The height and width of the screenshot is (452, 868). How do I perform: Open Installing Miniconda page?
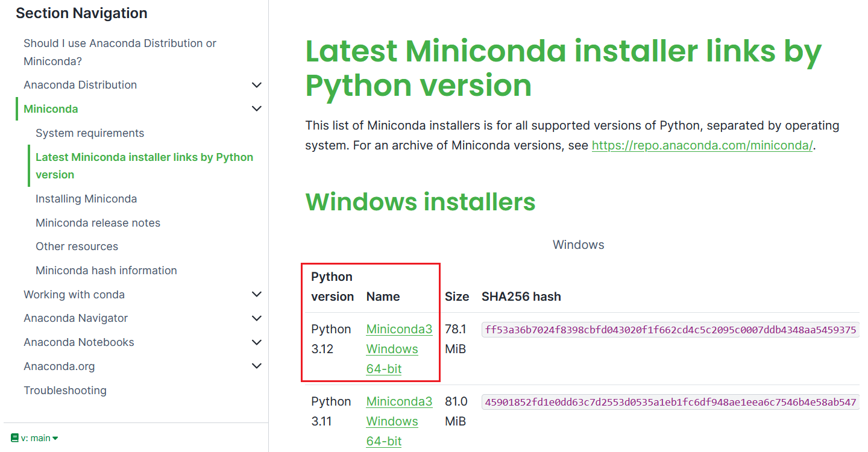tap(86, 199)
